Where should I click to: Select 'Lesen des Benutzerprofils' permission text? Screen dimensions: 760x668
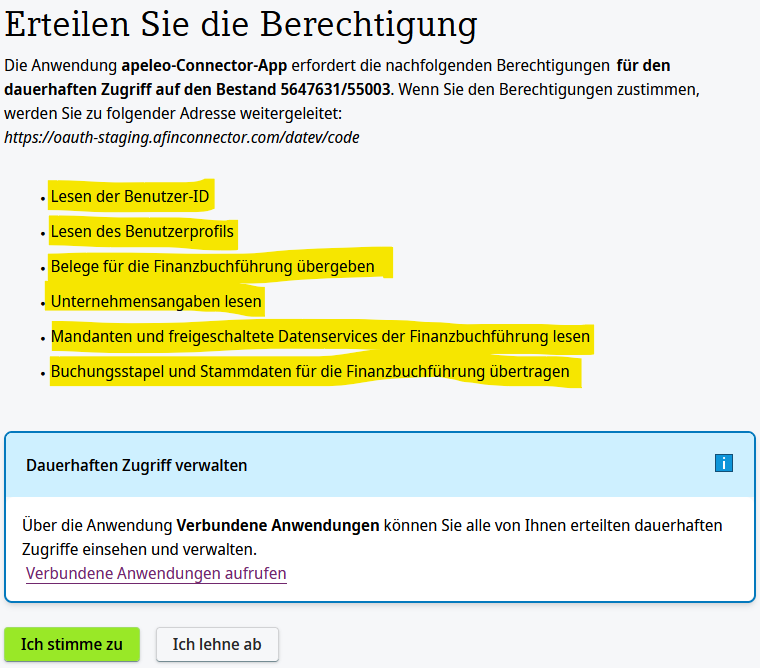(x=142, y=232)
